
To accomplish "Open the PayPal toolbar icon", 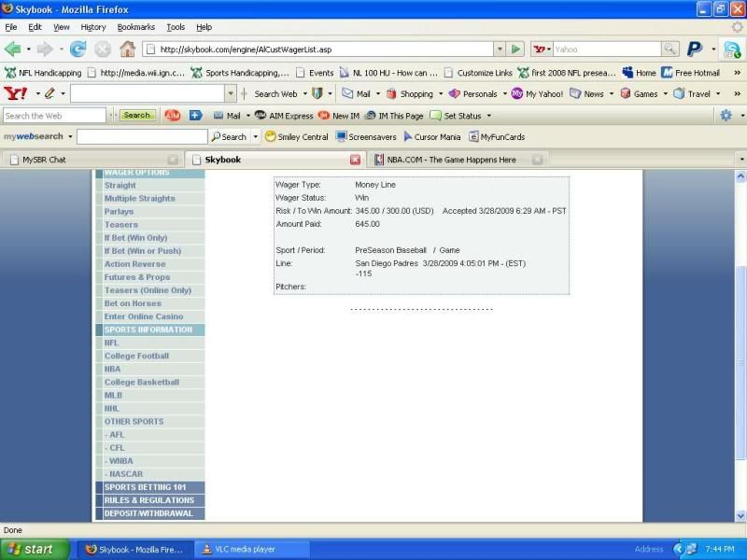I will [695, 49].
